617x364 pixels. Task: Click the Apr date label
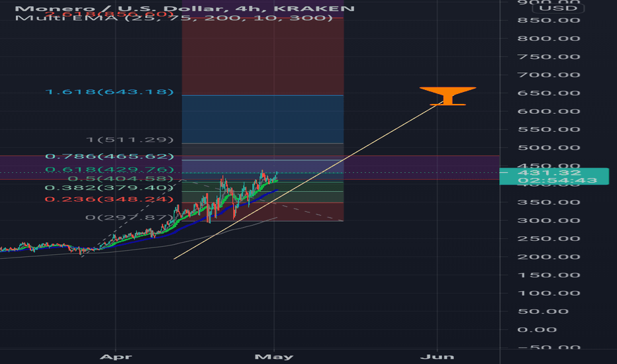click(x=116, y=357)
